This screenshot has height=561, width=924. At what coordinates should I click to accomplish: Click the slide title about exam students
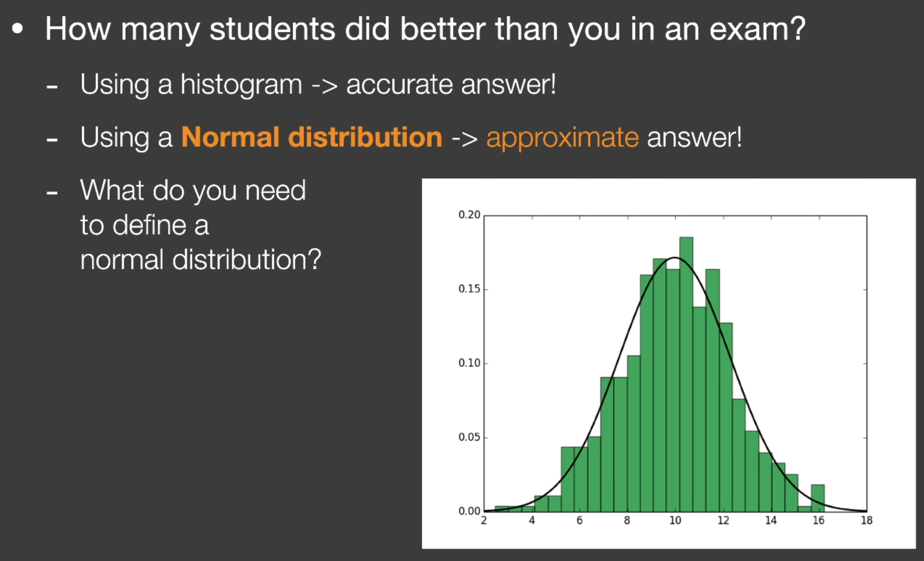point(425,29)
